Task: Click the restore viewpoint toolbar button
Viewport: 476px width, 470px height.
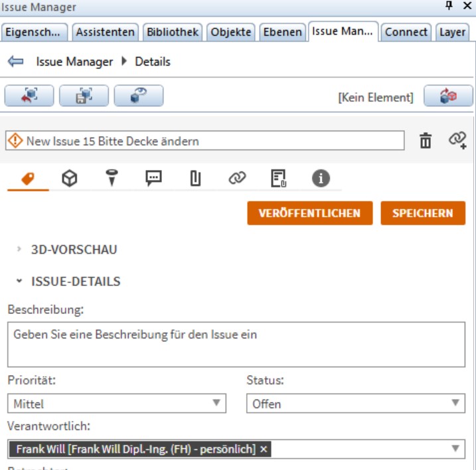Action: pos(29,96)
